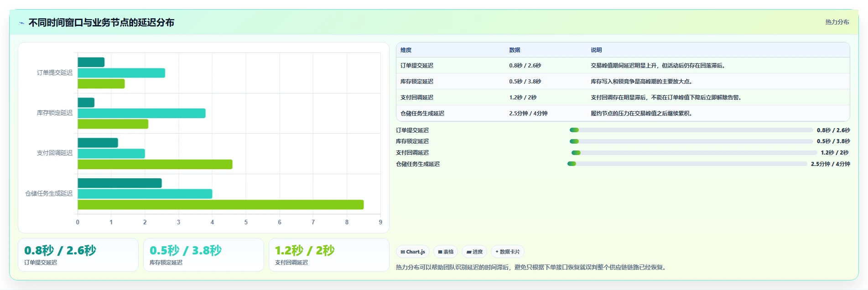Image resolution: width=868 pixels, height=290 pixels.
Task: Open the 0.5秒 / 3.8秒 库存锁定延迟 card
Action: point(203,255)
